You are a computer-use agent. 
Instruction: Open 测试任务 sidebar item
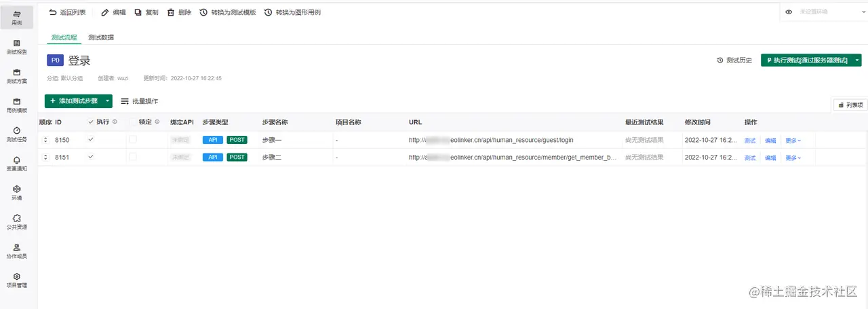16,134
